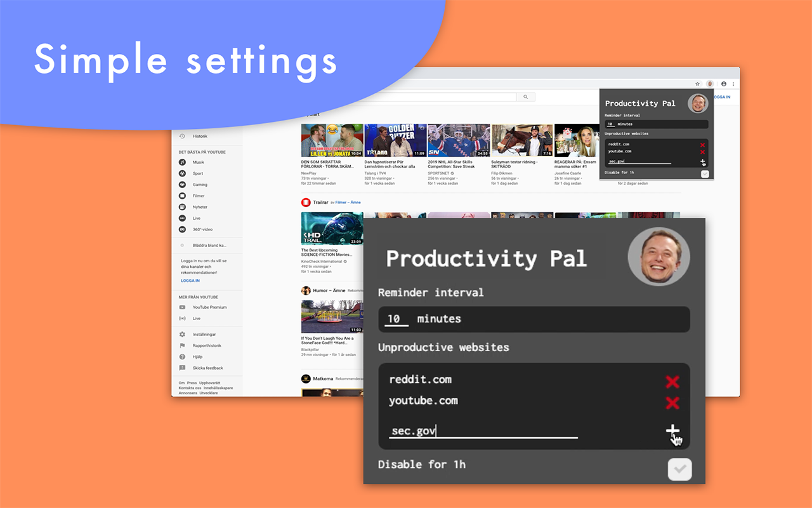
Task: Click channel name Blackpillar
Action: (x=310, y=349)
